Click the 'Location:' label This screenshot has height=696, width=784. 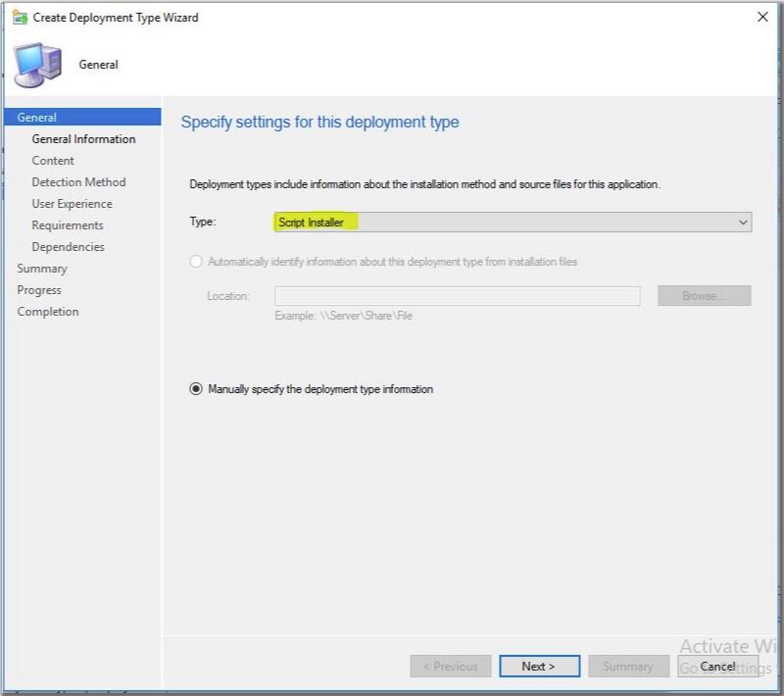(228, 296)
